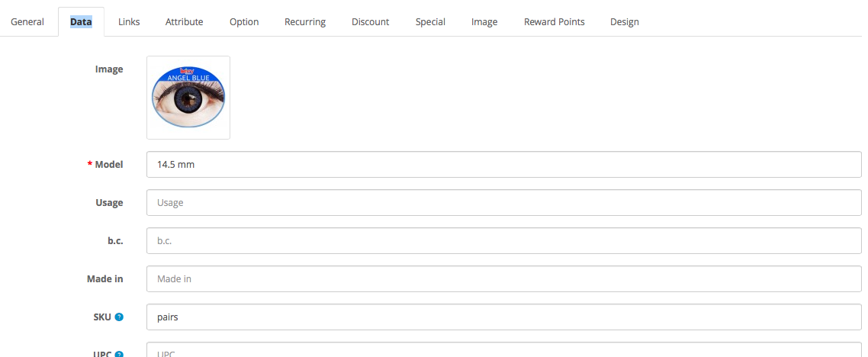Open the Links tab

click(129, 22)
